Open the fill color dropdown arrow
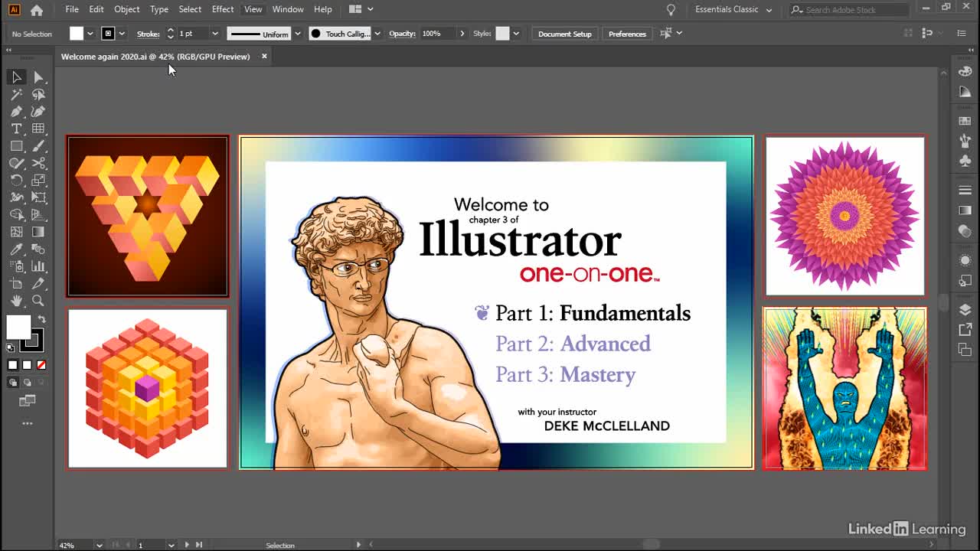Viewport: 980px width, 551px height. click(90, 34)
